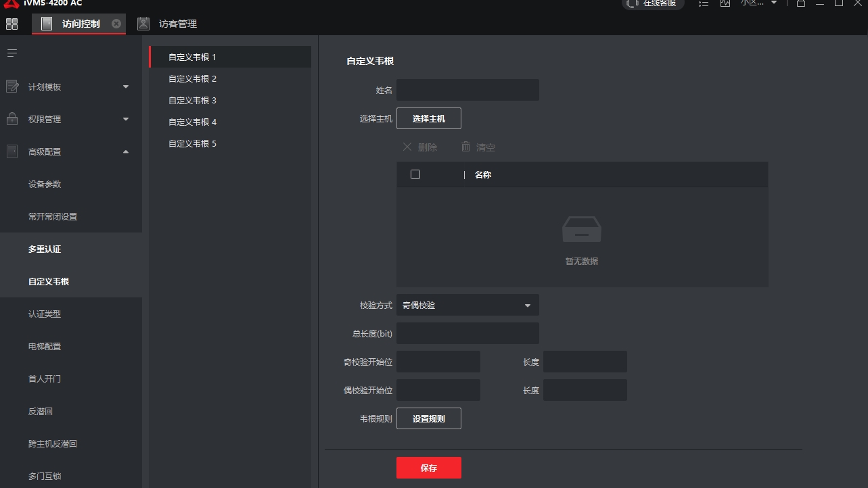
Task: Close the 访问控制 tab
Action: 116,24
